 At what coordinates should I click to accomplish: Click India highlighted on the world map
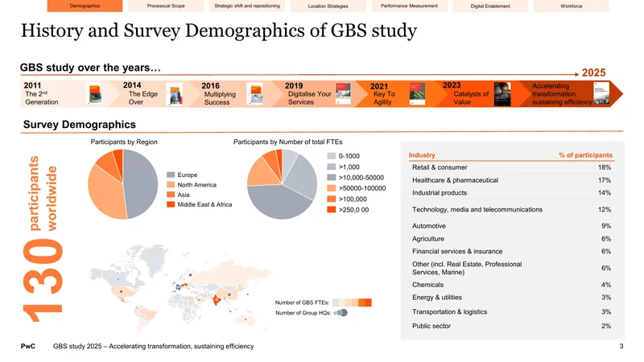(216, 300)
